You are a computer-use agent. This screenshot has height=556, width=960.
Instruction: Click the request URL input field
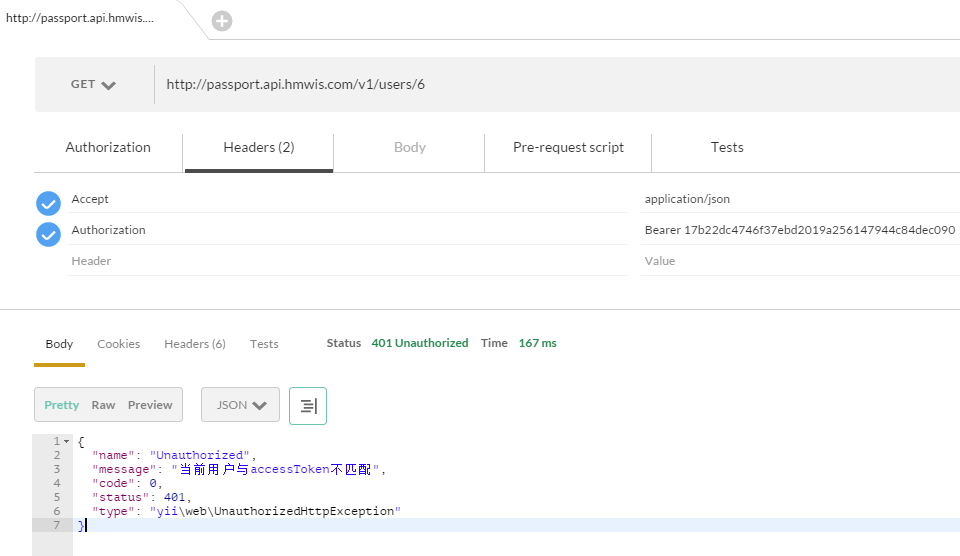point(550,85)
